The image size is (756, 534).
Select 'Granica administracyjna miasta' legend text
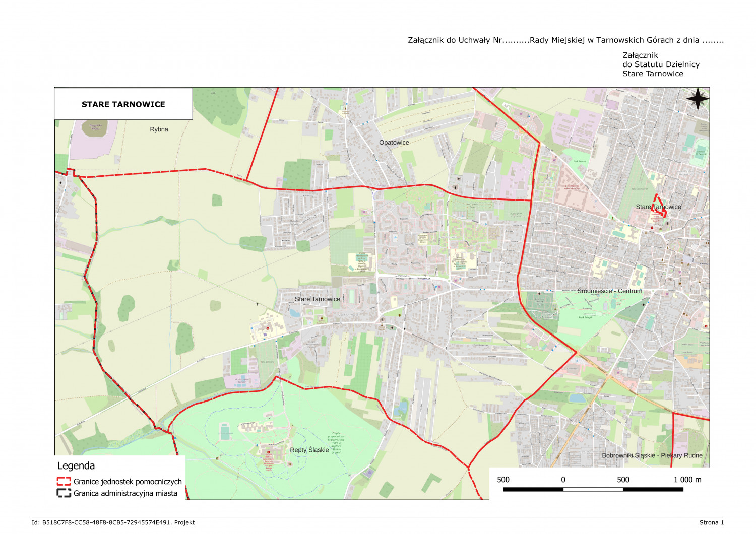pyautogui.click(x=125, y=493)
